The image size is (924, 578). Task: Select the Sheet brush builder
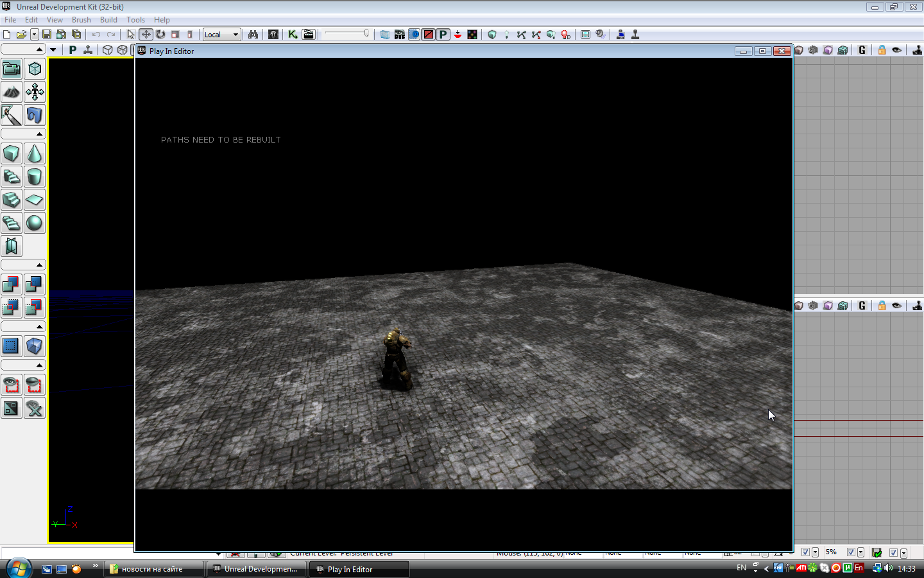coord(35,200)
